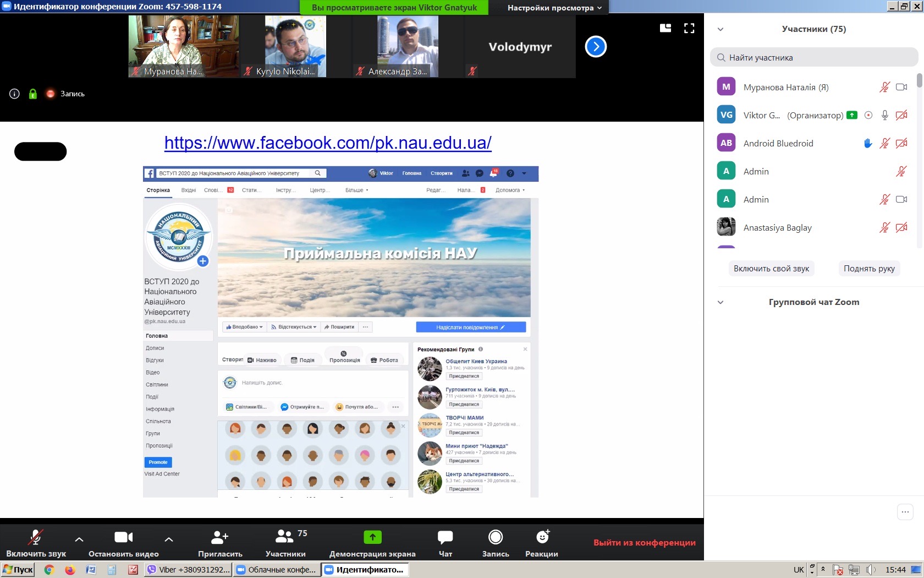Open audio options arrow next to microphone
The width and height of the screenshot is (924, 578).
click(79, 539)
